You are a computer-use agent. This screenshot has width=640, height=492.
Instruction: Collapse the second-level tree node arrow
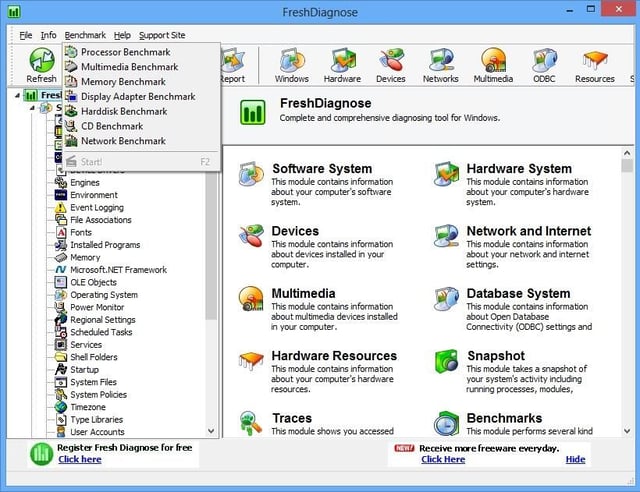pyautogui.click(x=32, y=108)
